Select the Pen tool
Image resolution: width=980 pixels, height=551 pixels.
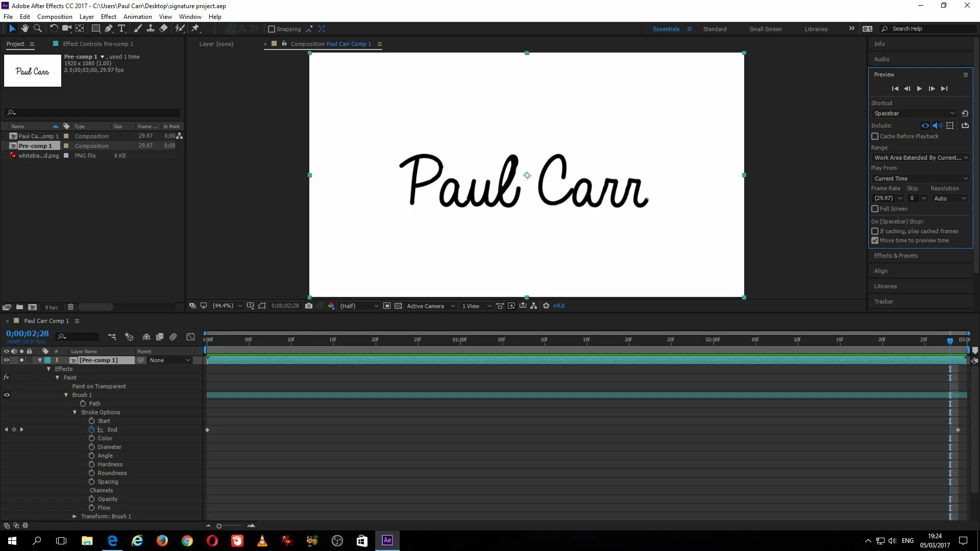click(x=109, y=29)
